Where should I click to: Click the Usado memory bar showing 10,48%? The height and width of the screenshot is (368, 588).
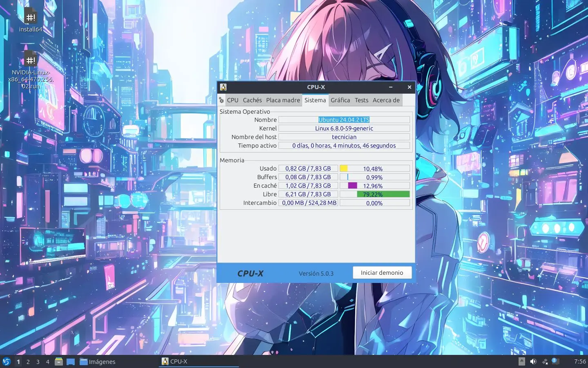point(375,168)
